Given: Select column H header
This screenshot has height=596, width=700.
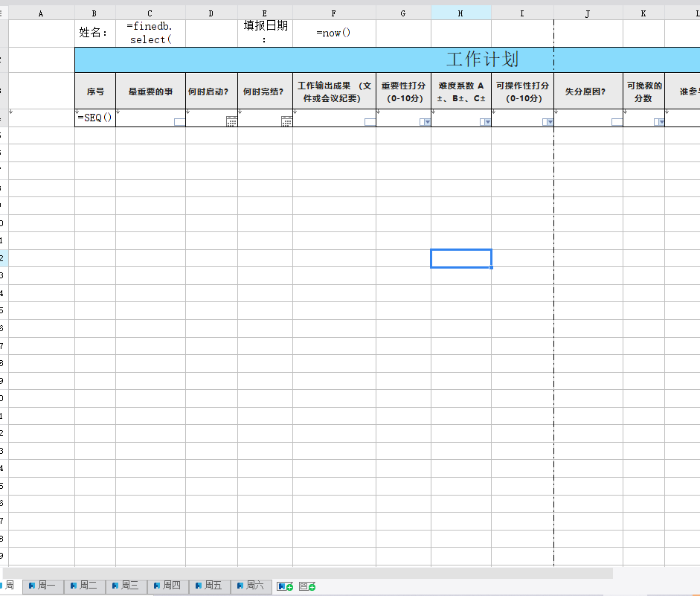Looking at the screenshot, I should coord(460,13).
